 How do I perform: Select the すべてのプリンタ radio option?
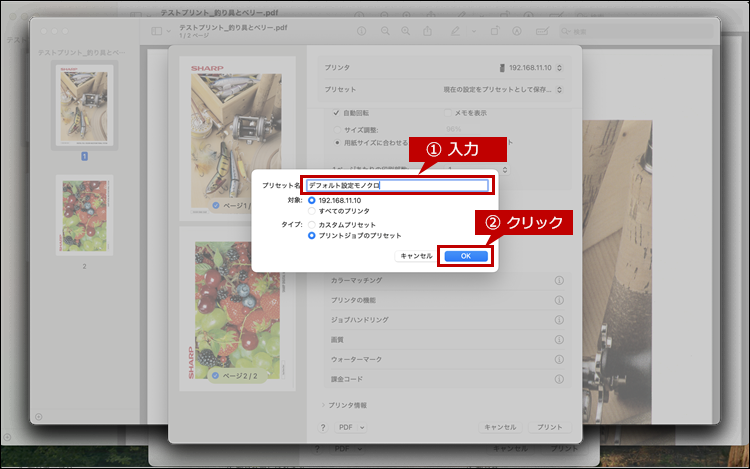(312, 211)
